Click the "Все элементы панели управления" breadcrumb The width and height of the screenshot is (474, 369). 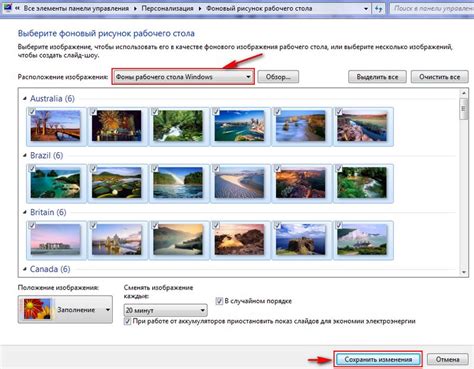pos(76,8)
